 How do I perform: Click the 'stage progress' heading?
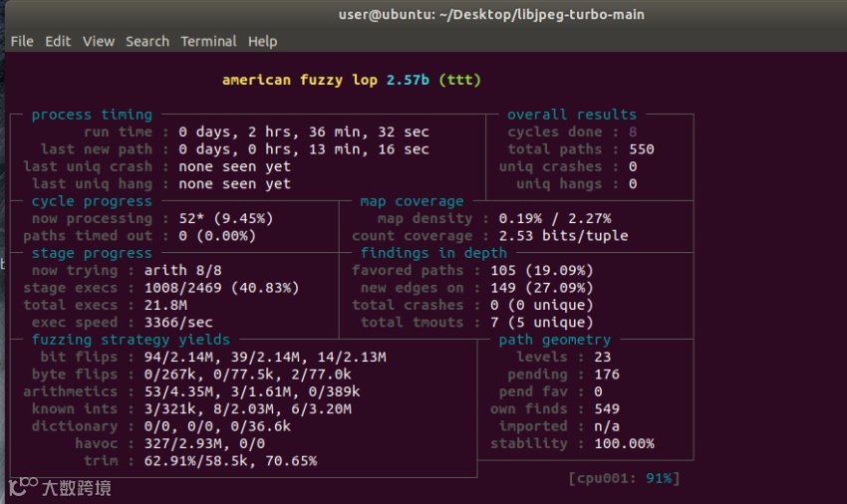click(92, 253)
